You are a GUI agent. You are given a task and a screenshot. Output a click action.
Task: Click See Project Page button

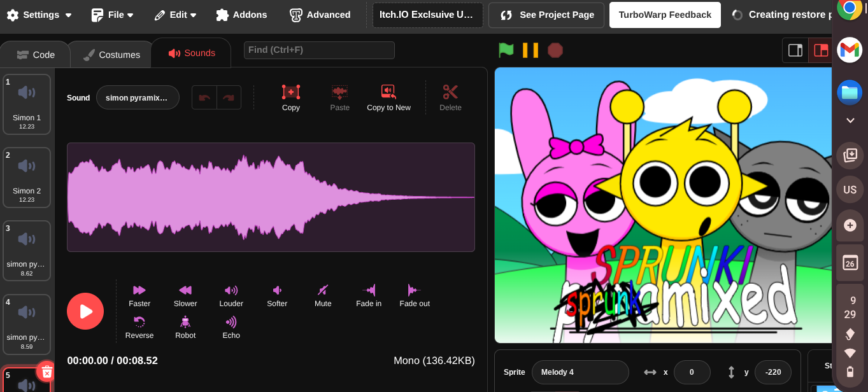546,15
